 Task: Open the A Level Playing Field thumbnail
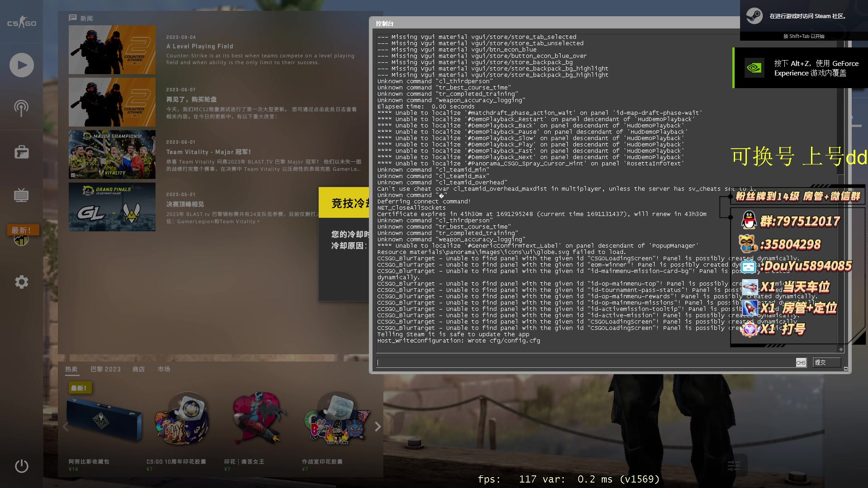tap(112, 50)
